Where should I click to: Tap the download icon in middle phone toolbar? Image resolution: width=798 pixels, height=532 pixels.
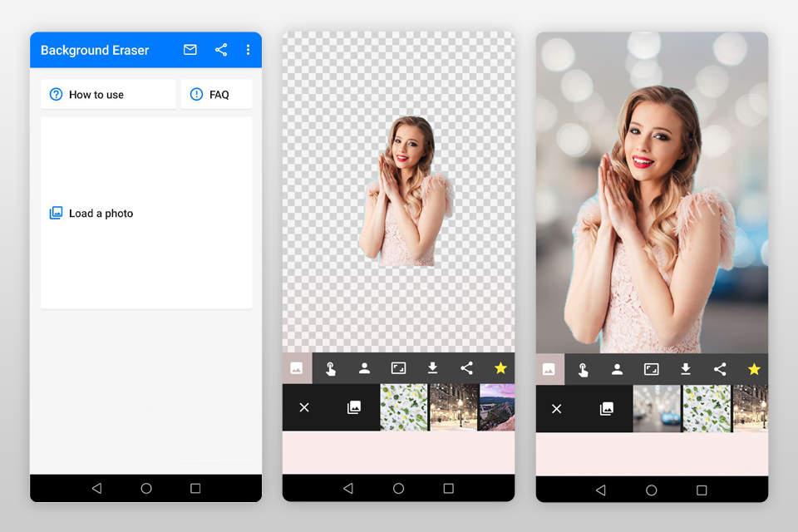point(432,368)
